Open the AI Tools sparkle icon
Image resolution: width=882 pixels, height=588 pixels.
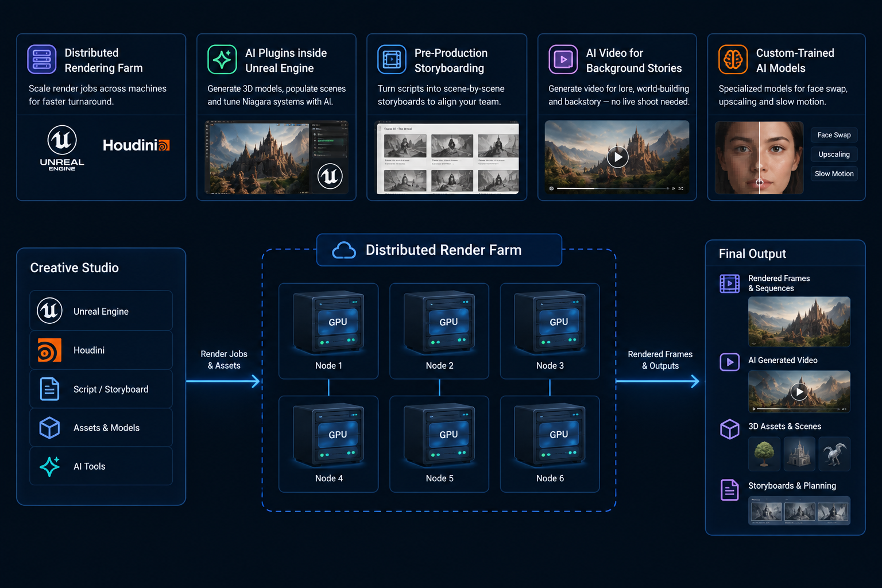pyautogui.click(x=49, y=466)
